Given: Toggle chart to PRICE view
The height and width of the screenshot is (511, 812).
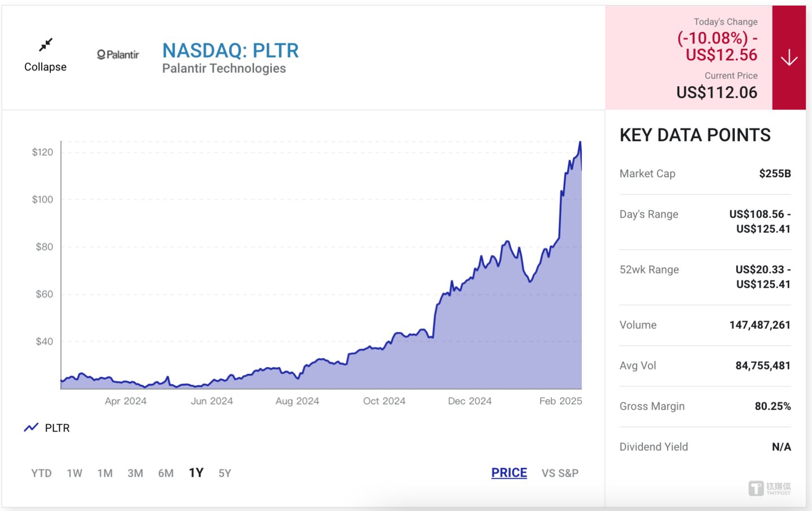Looking at the screenshot, I should point(509,473).
